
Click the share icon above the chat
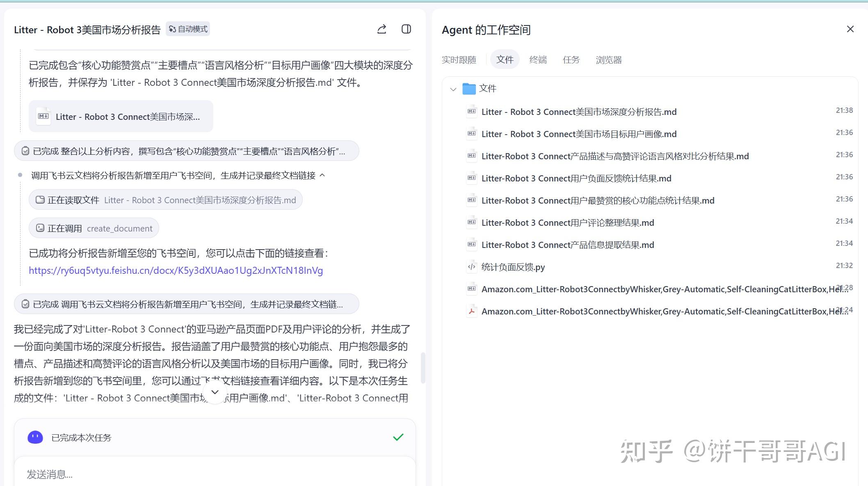coord(381,29)
